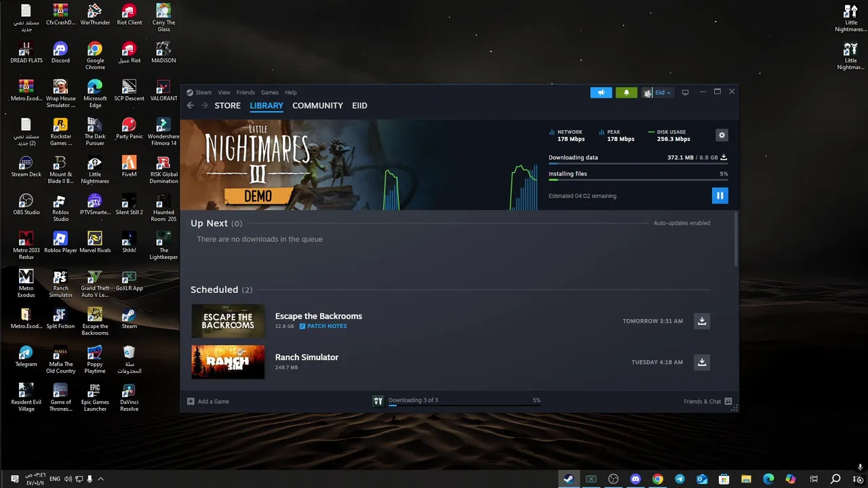Select the Riot Client desktop icon

click(x=129, y=14)
